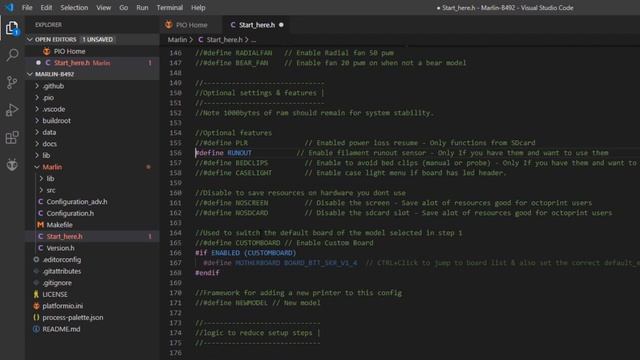Click 'ENABLED (CUSTOMBOARD)' on line 166

click(253, 253)
